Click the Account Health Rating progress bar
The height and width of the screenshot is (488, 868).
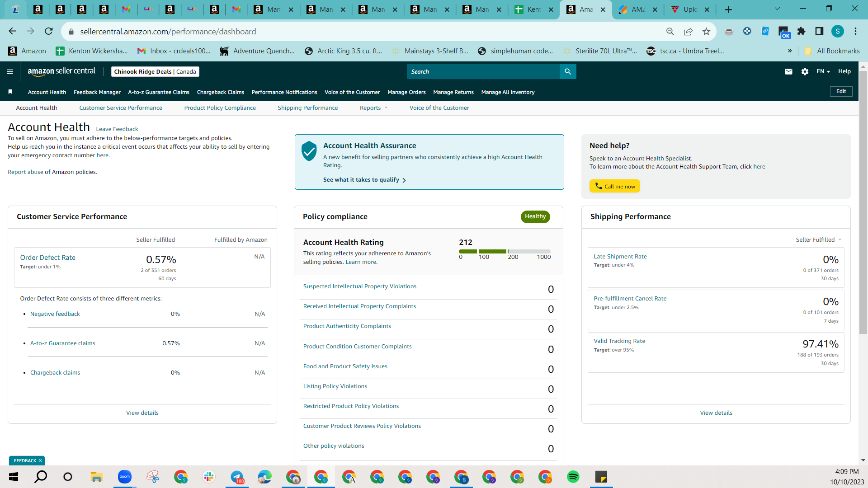pyautogui.click(x=505, y=251)
